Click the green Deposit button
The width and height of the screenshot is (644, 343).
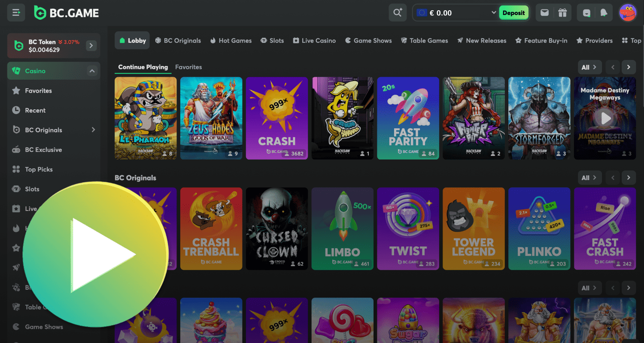(x=513, y=13)
